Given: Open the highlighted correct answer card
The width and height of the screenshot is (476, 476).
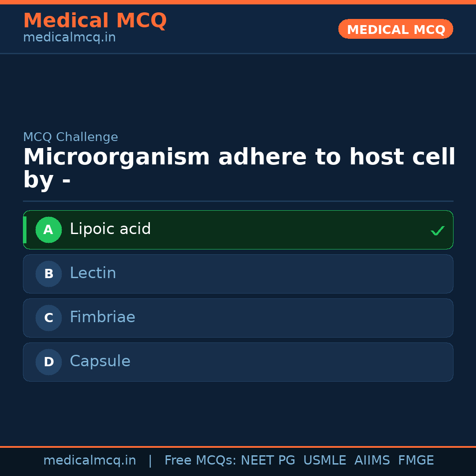Looking at the screenshot, I should 238,230.
